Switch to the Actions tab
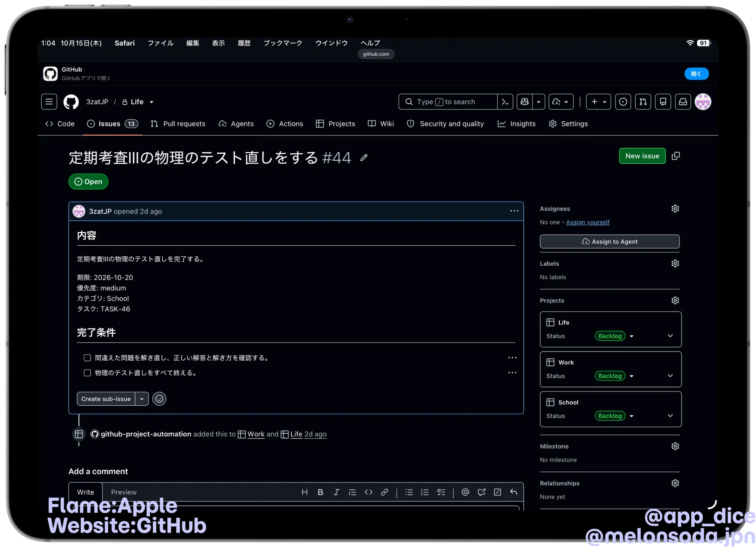The image size is (756, 548). point(285,124)
